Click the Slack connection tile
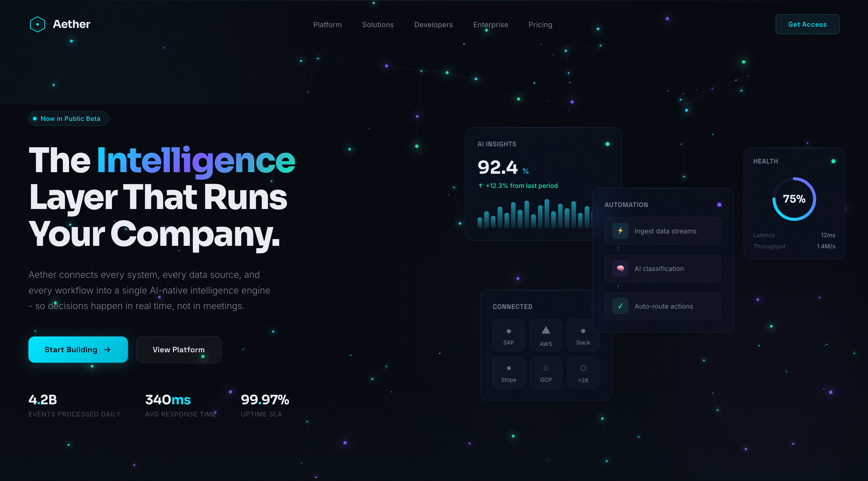 [582, 335]
